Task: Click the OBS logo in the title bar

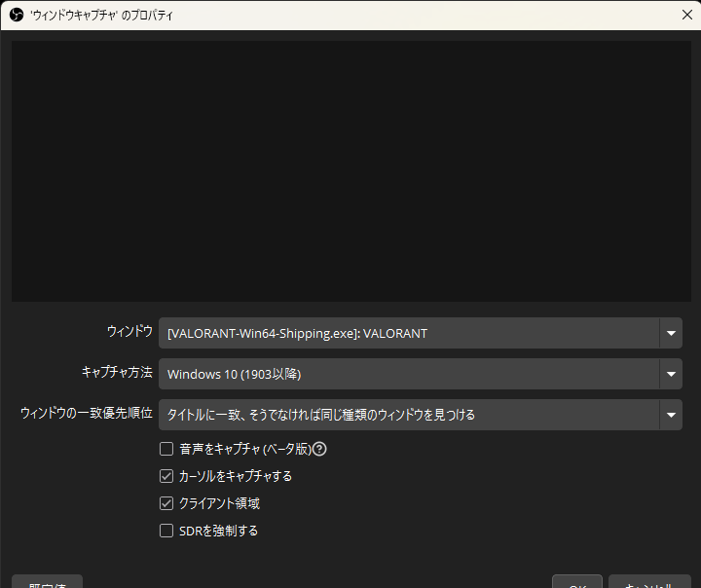Action: (17, 16)
